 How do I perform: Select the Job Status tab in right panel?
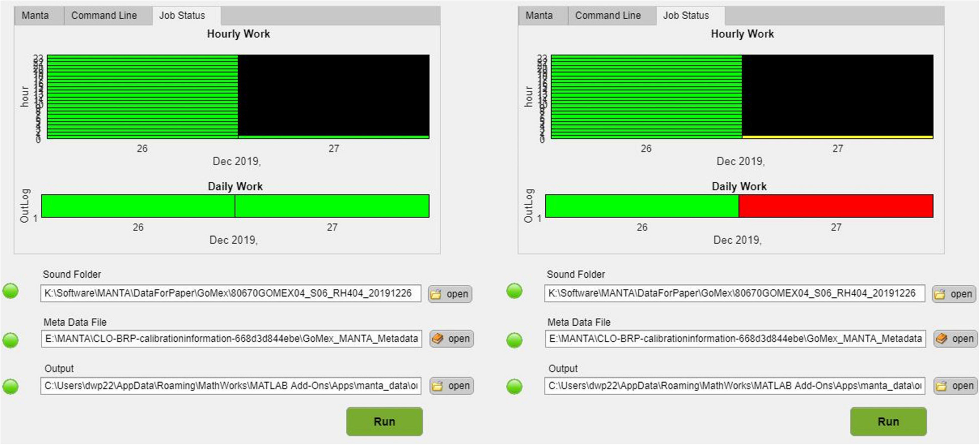686,16
